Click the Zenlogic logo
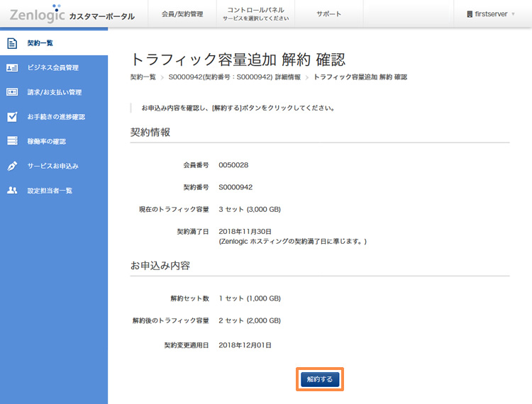The image size is (532, 404). pos(37,14)
